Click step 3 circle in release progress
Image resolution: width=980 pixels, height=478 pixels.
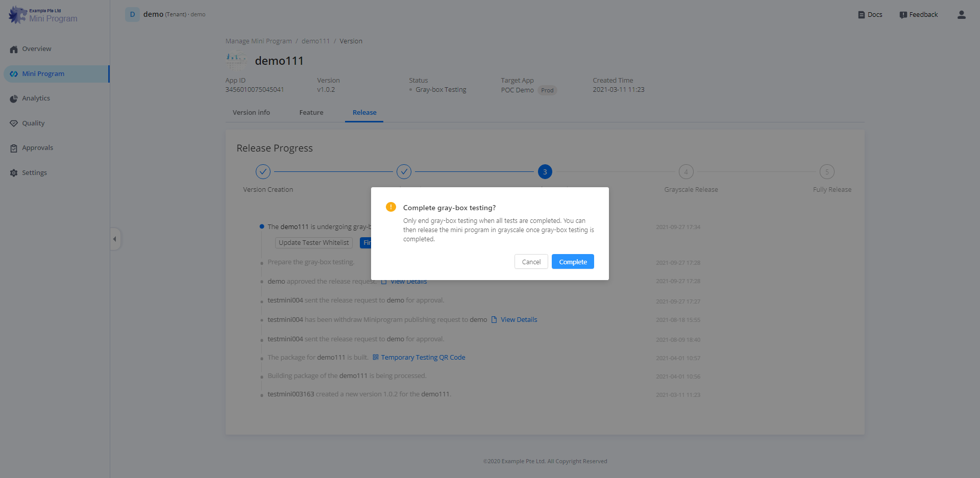click(545, 172)
